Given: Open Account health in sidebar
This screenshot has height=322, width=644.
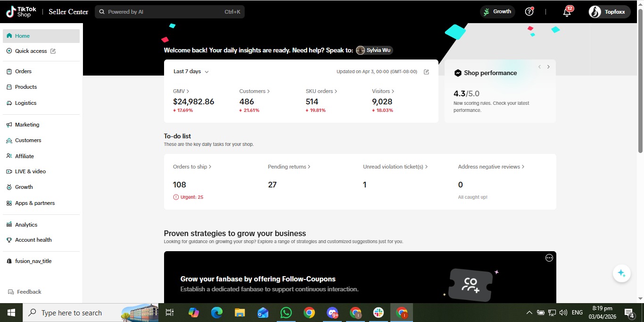Looking at the screenshot, I should tap(33, 240).
